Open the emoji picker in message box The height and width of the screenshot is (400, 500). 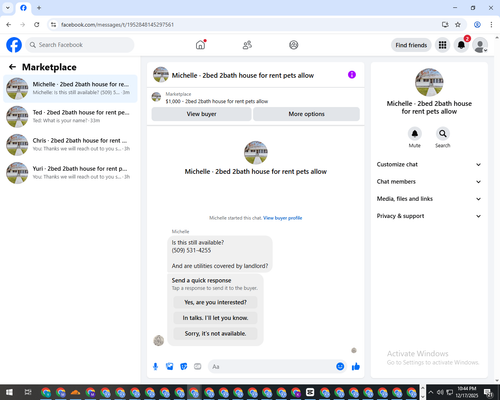[340, 367]
